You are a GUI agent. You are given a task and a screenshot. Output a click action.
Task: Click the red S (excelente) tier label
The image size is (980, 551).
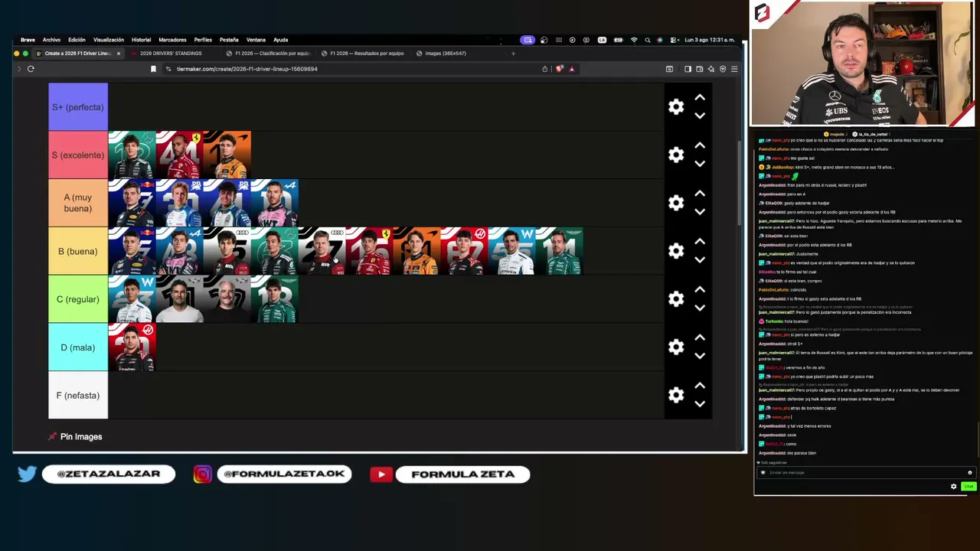(78, 155)
